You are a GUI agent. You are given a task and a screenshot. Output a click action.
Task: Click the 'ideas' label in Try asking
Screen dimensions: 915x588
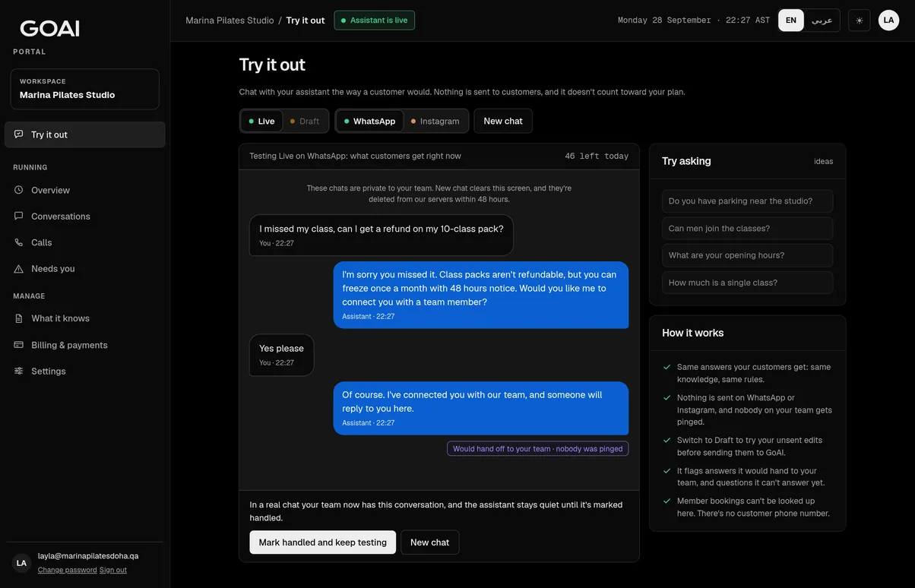tap(823, 161)
